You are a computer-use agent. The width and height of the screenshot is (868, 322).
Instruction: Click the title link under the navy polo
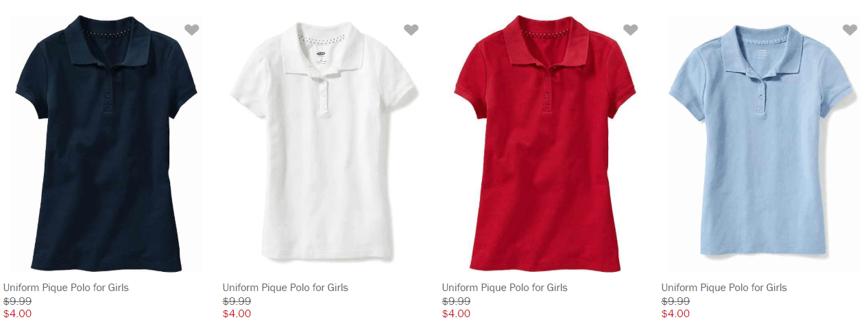[66, 288]
